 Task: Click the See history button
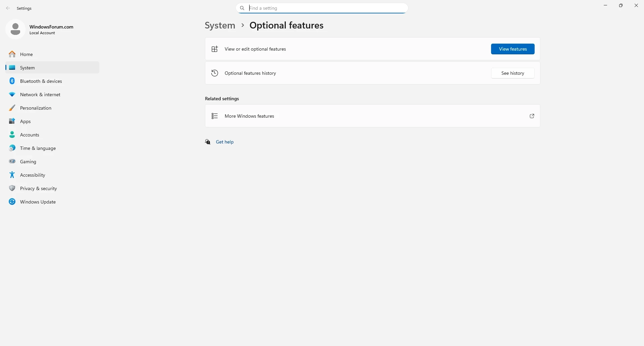click(x=513, y=73)
